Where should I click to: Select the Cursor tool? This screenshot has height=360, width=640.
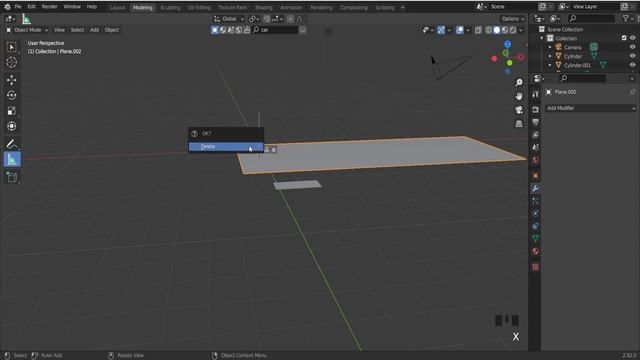11,62
